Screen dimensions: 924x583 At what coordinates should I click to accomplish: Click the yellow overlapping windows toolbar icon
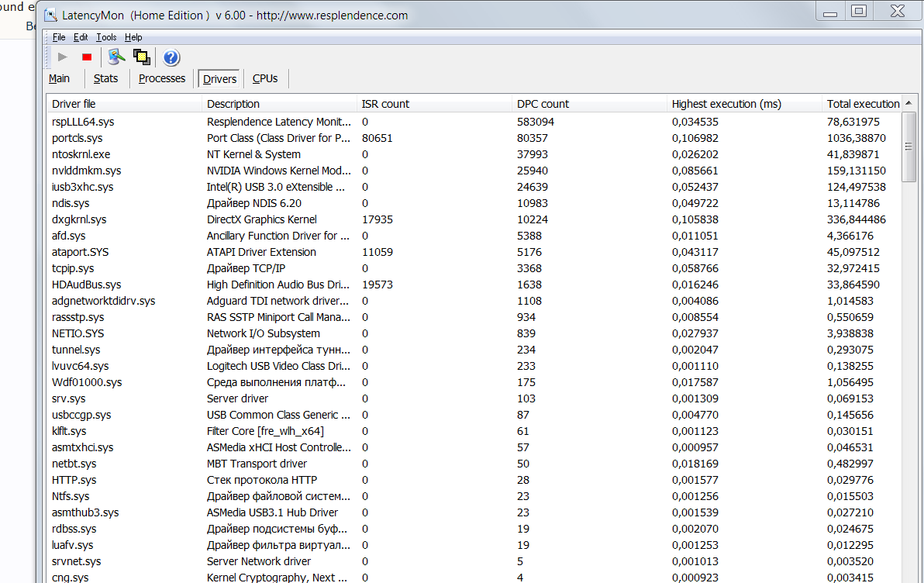pos(141,57)
